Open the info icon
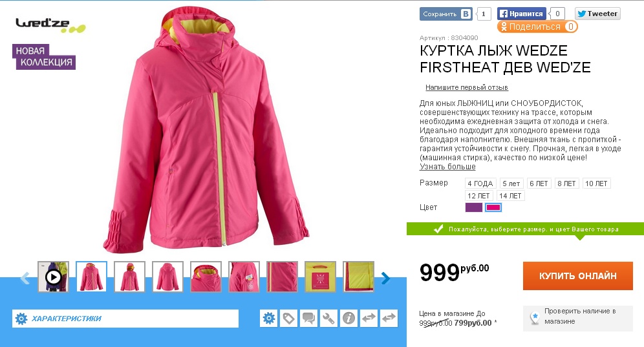 (x=349, y=319)
